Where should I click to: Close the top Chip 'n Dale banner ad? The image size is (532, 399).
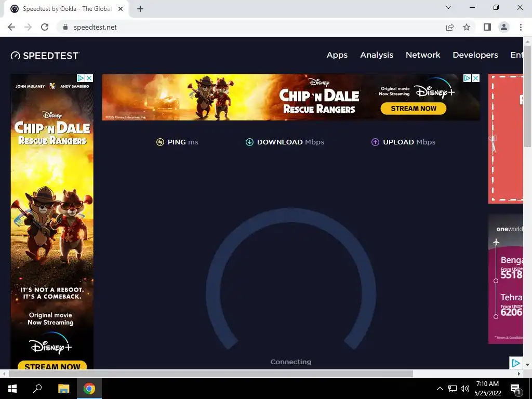click(x=476, y=78)
